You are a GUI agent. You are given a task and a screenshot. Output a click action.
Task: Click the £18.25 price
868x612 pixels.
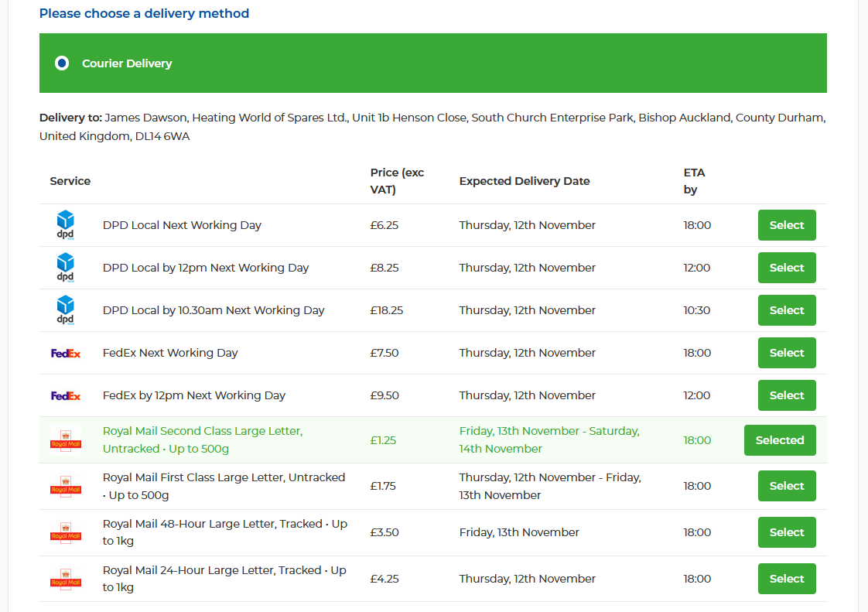(x=386, y=311)
